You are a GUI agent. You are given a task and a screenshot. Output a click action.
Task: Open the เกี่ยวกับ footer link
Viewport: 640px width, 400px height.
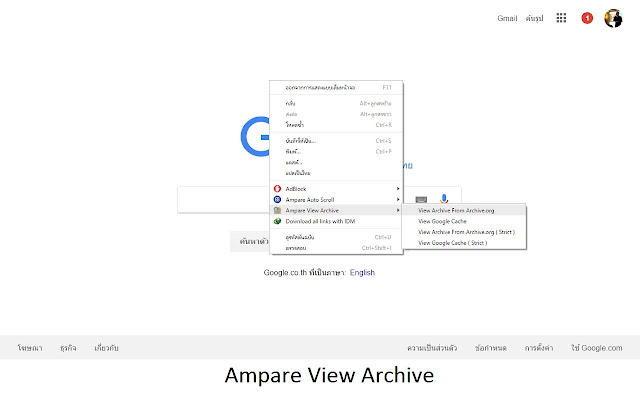click(106, 348)
